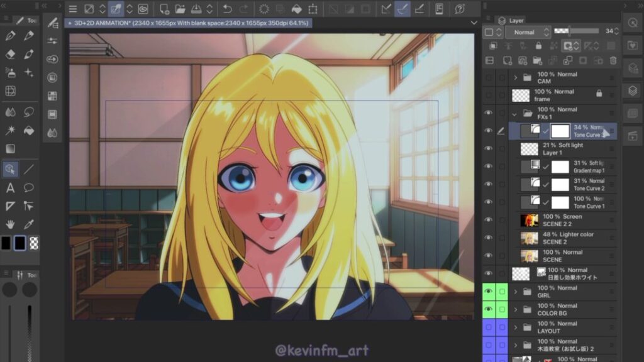
Task: Click the Open file folder icon
Action: click(180, 9)
